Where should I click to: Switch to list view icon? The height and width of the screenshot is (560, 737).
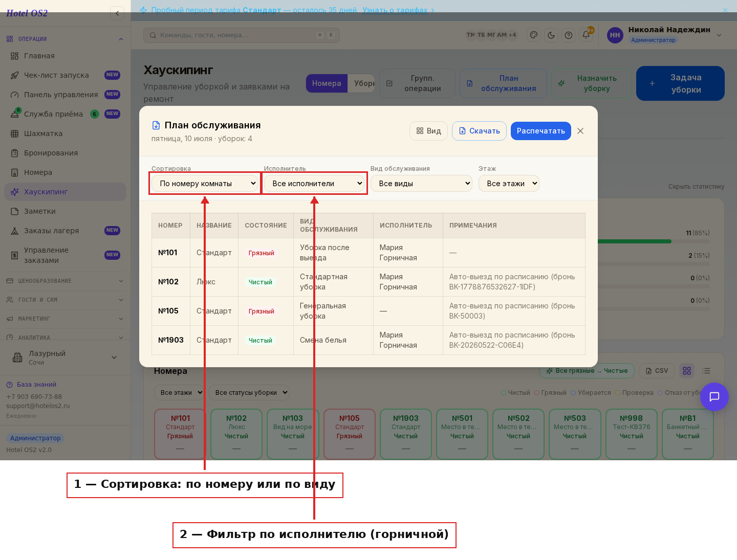706,371
